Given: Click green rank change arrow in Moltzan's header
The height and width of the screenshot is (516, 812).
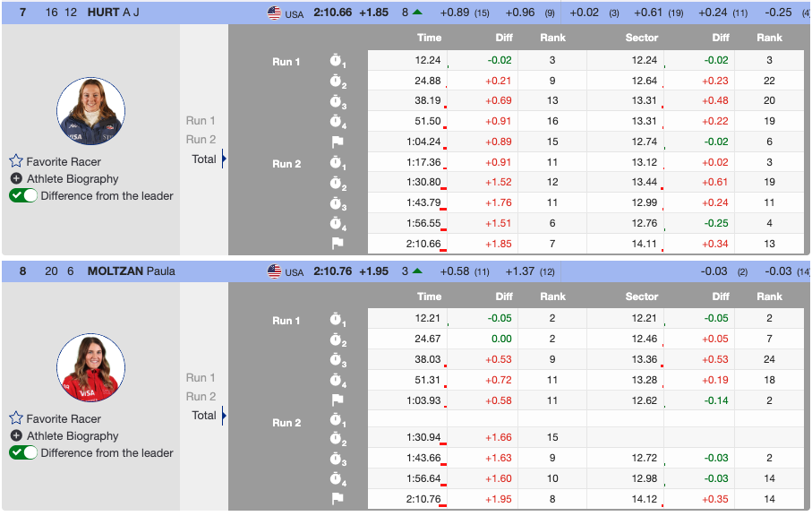Looking at the screenshot, I should (417, 271).
